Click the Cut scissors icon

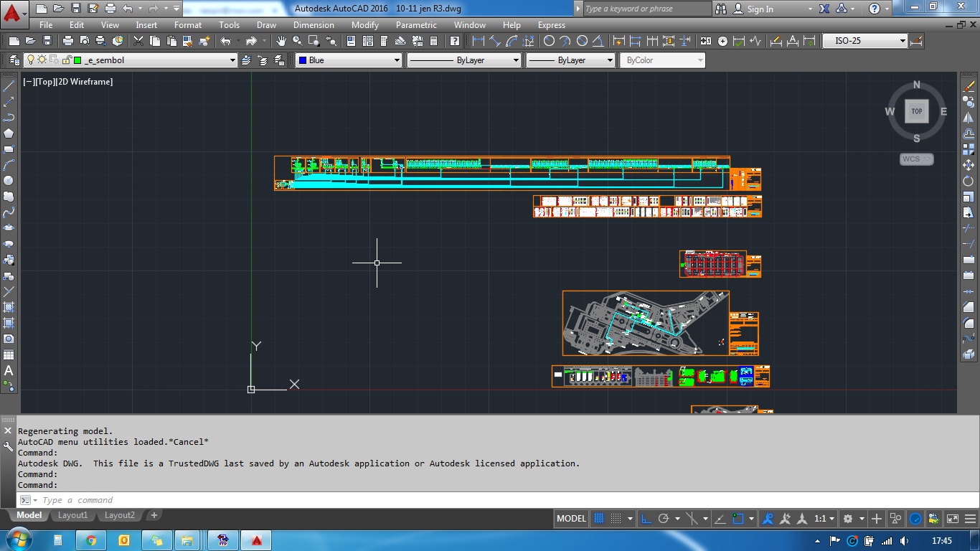pyautogui.click(x=138, y=41)
